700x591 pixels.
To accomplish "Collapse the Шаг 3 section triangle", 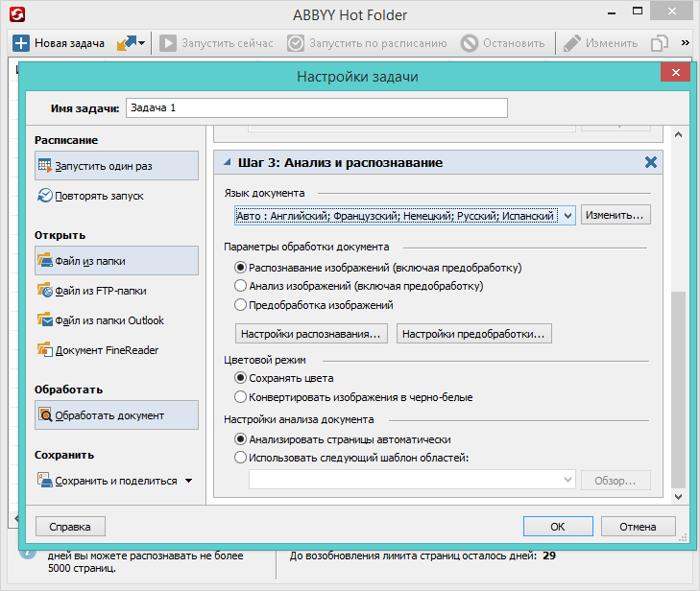I will point(228,162).
